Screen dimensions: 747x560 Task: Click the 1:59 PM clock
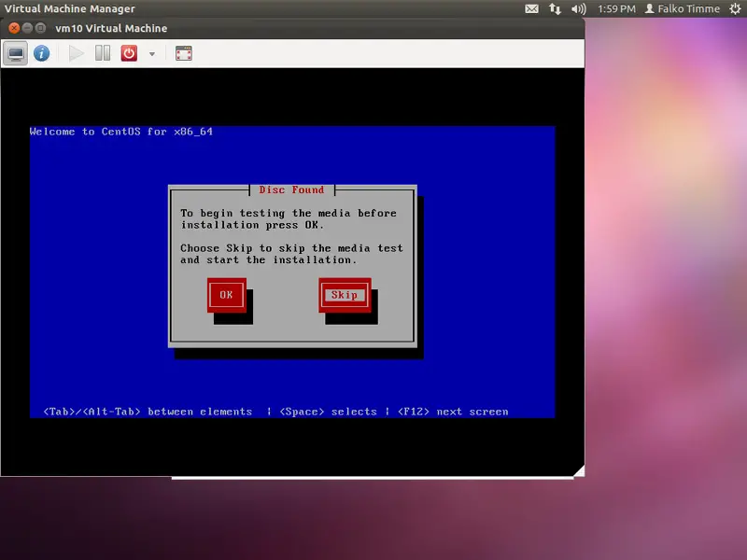tap(616, 8)
